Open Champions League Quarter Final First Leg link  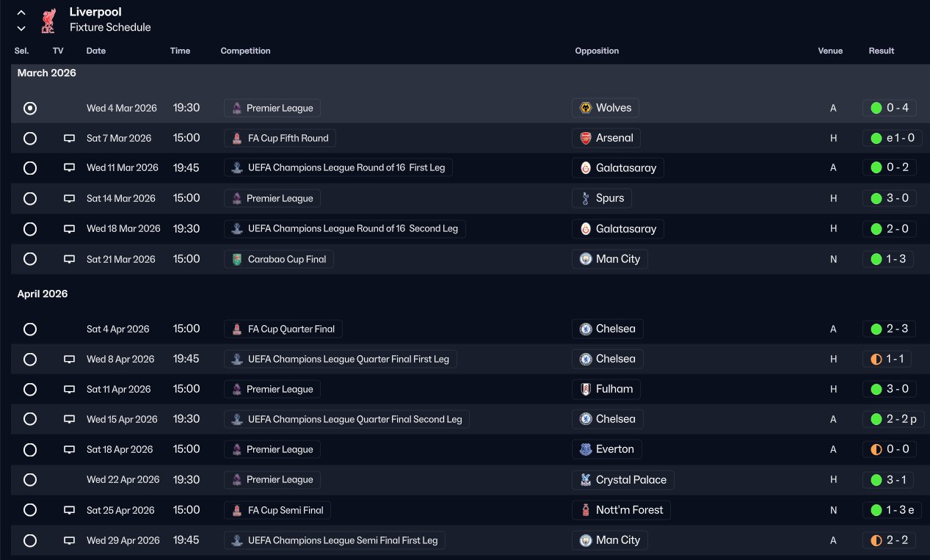tap(341, 359)
